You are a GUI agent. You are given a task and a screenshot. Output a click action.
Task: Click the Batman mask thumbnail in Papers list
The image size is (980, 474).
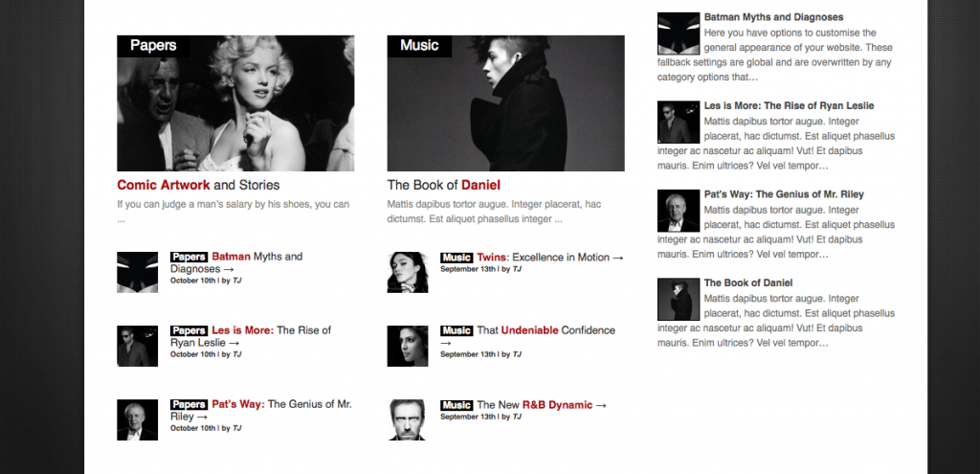click(x=138, y=272)
